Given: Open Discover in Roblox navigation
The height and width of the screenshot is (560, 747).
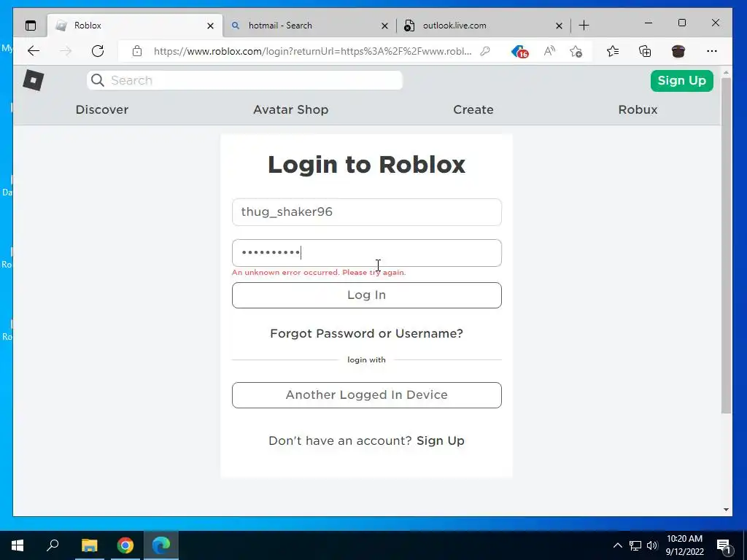Looking at the screenshot, I should click(x=102, y=109).
